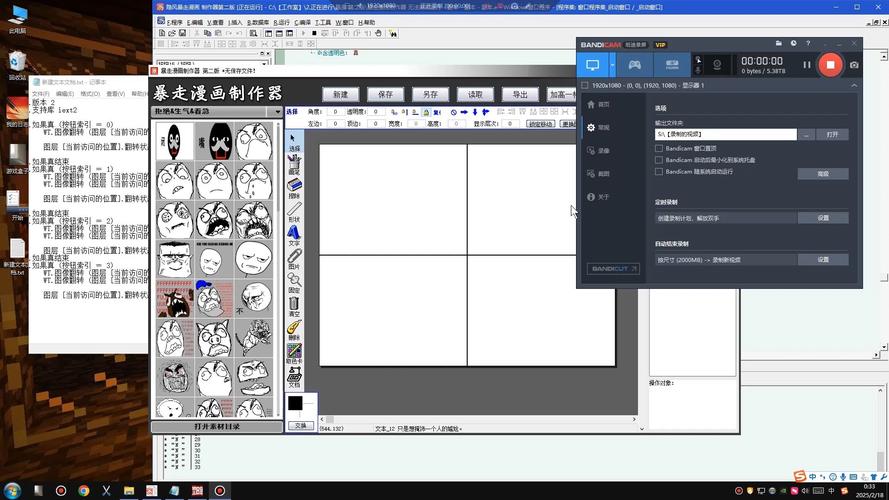The height and width of the screenshot is (500, 889).
Task: Collapse the 1920x1080 display info bar chevron
Action: [853, 86]
